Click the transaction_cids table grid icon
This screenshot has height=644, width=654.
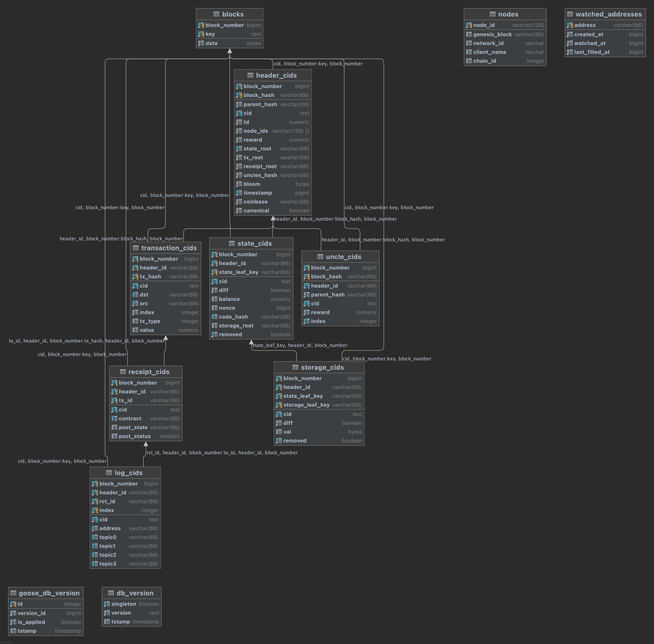(136, 248)
